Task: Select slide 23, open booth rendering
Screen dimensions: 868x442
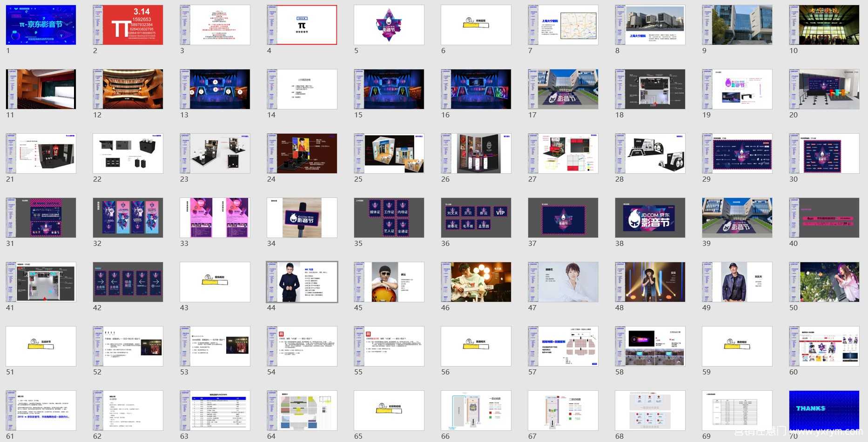Action: (215, 154)
